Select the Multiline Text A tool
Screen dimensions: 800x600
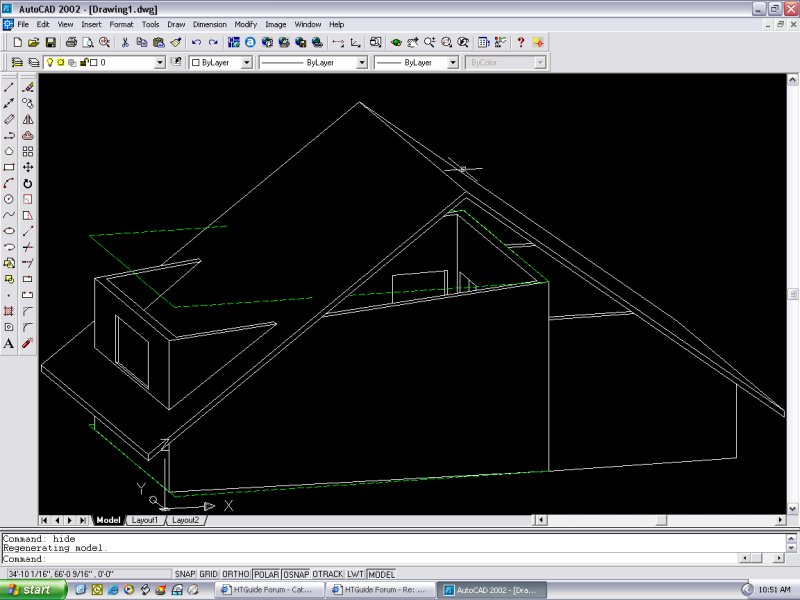(x=9, y=343)
